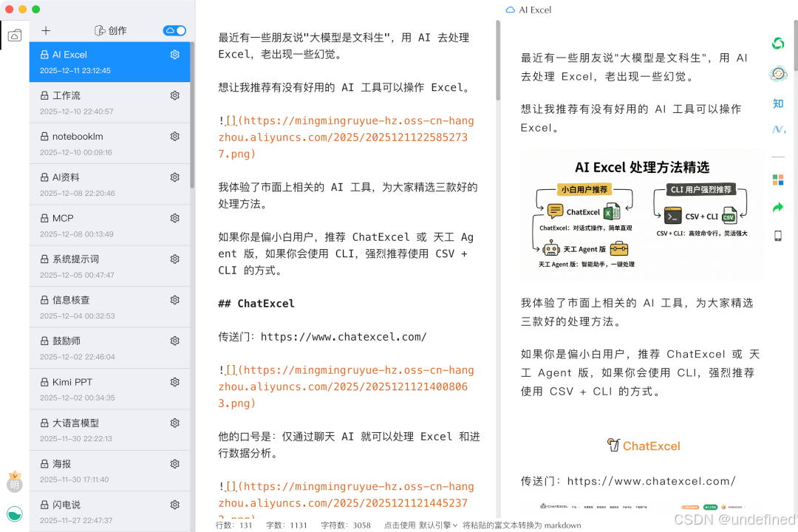Click the AI Excel 处理方法精选 image in preview
Viewport: 798px width, 532px height.
point(642,215)
